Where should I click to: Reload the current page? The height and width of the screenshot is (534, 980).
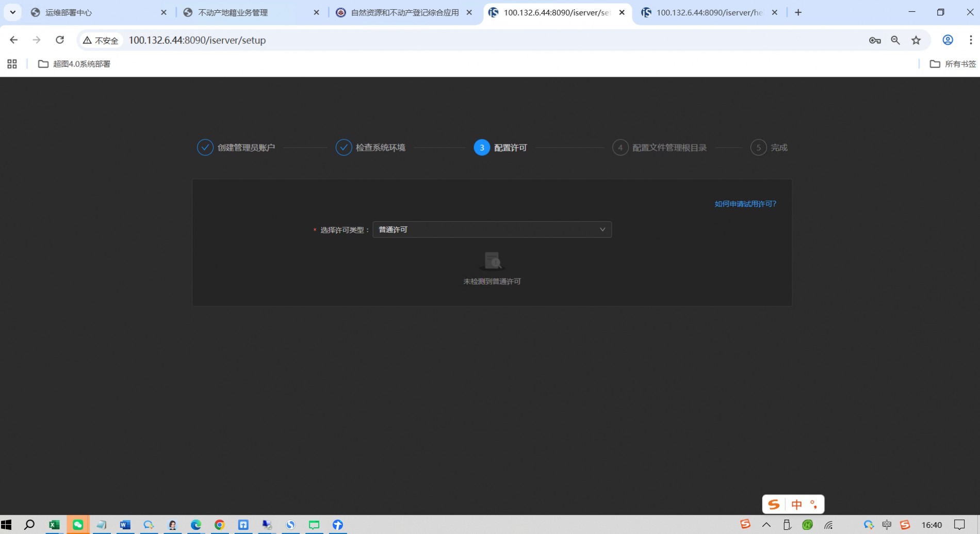[60, 40]
